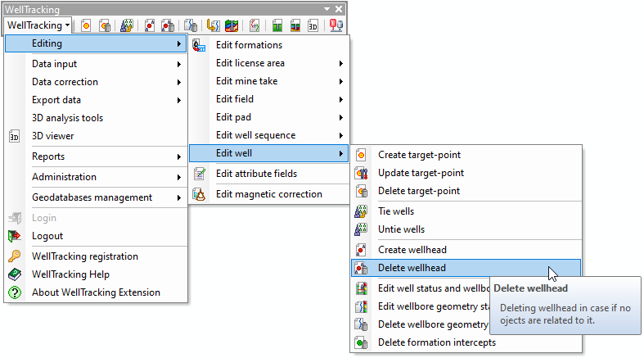The width and height of the screenshot is (644, 358).
Task: Open 3D analysis tools entry
Action: 96,118
